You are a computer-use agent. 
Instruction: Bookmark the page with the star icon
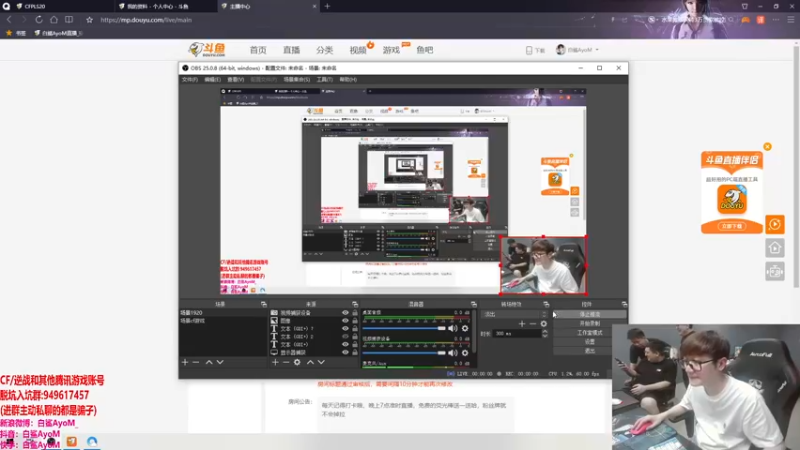pos(89,19)
